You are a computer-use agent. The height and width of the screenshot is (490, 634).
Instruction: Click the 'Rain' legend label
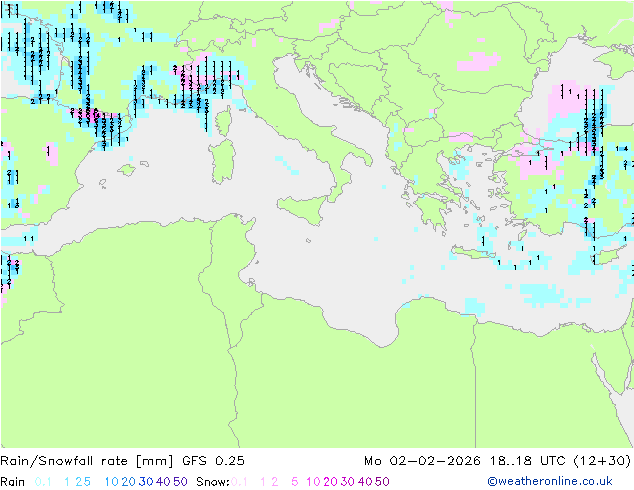pyautogui.click(x=13, y=482)
